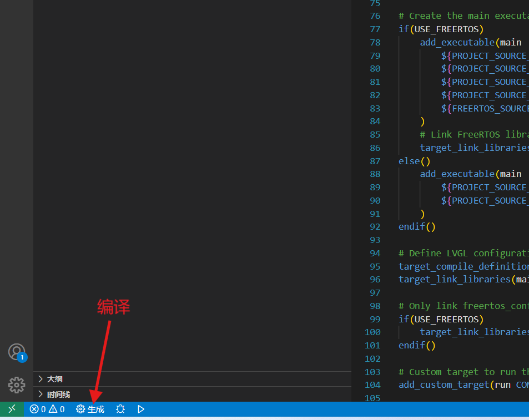Click the warning triangle counter icon
The height and width of the screenshot is (420, 529).
[x=52, y=409]
